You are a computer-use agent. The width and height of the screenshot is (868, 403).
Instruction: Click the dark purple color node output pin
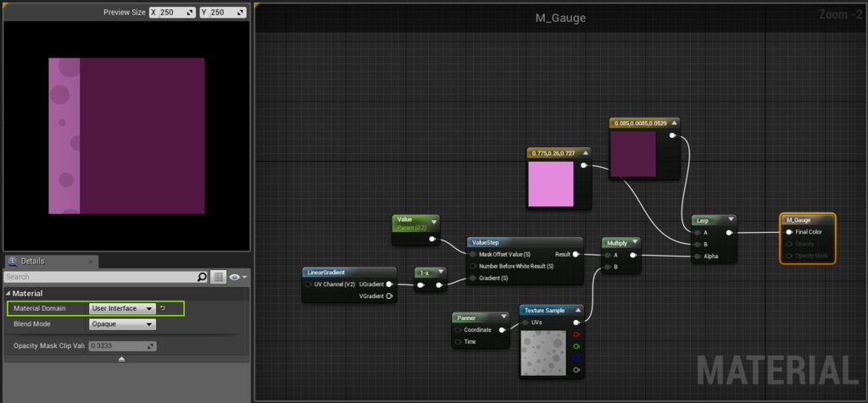click(672, 135)
